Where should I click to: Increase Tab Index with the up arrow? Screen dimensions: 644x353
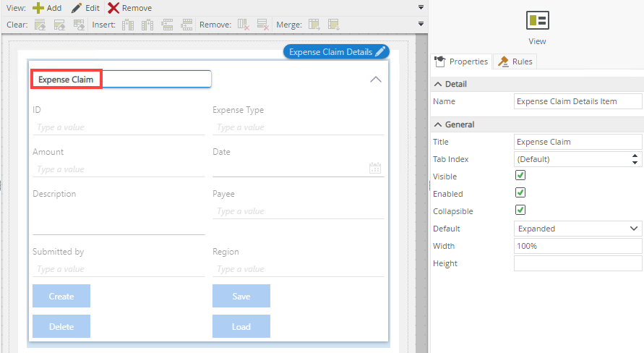pyautogui.click(x=635, y=156)
